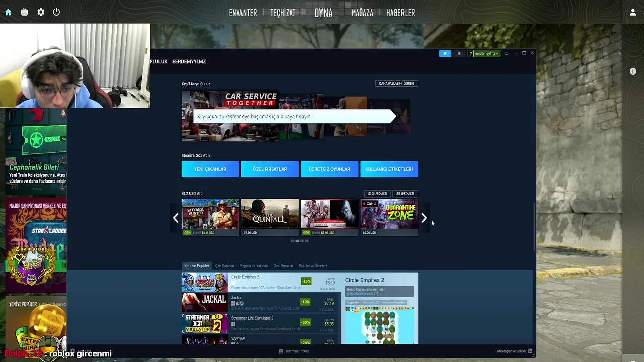This screenshot has width=644, height=362.
Task: Click İndirmeleri Yönet link
Action: click(297, 351)
